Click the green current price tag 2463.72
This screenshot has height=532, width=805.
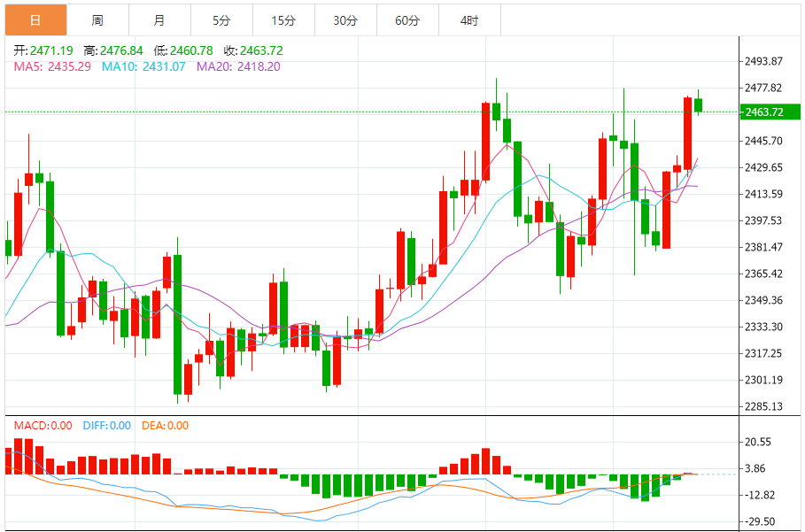tap(770, 112)
